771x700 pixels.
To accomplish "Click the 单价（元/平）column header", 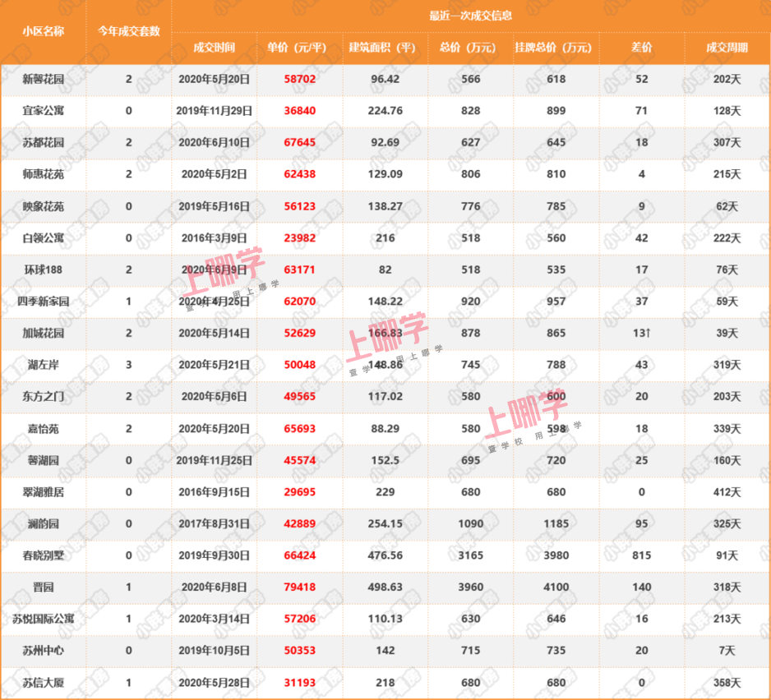I will pos(299,48).
